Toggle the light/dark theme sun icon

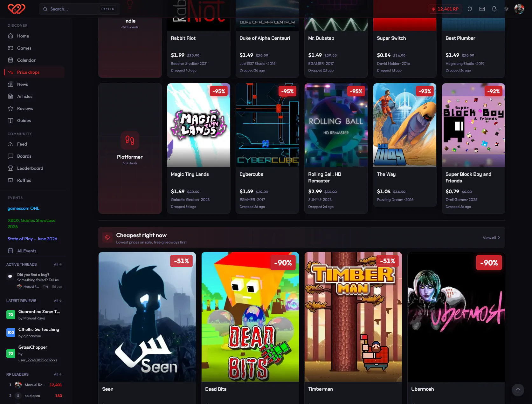coord(507,9)
